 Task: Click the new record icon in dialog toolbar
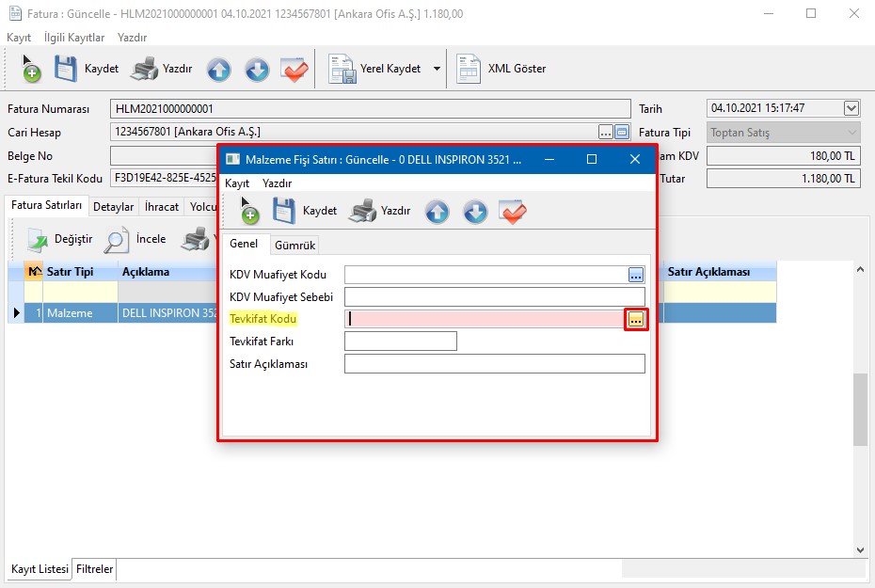[x=248, y=212]
